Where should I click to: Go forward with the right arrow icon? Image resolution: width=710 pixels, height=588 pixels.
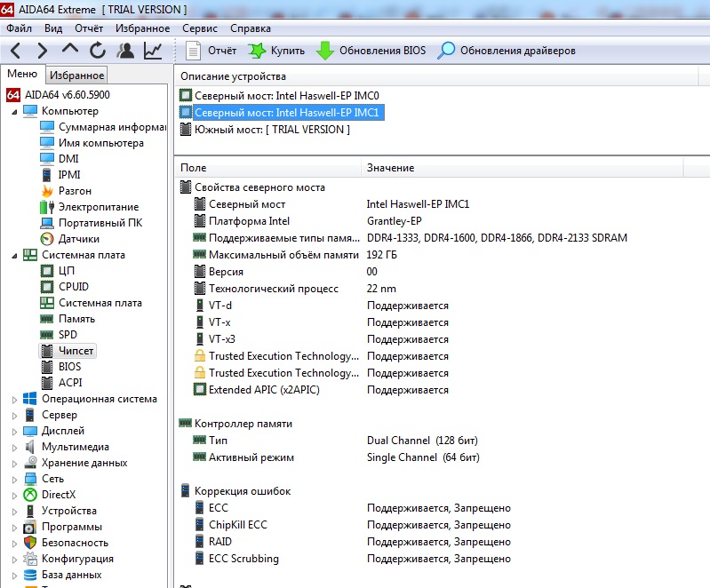click(42, 51)
